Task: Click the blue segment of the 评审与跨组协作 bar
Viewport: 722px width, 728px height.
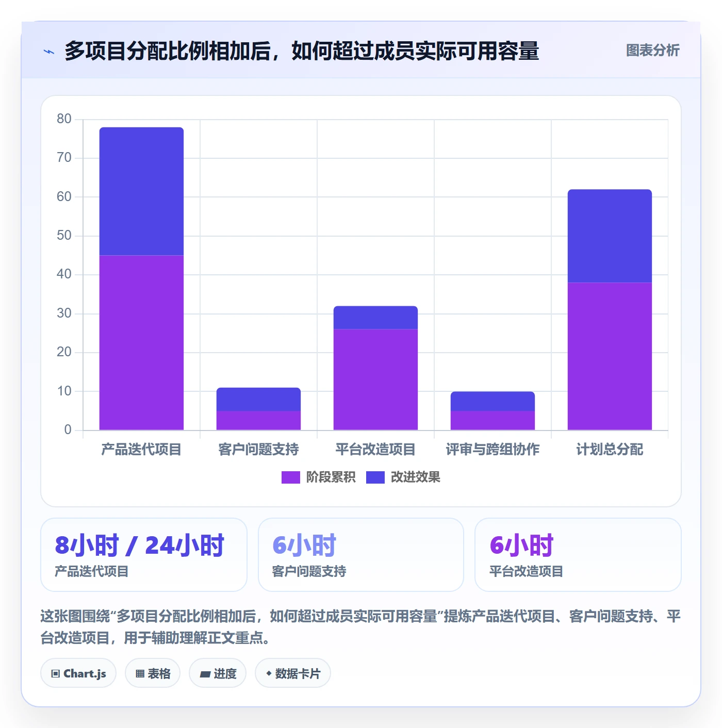Action: coord(493,401)
